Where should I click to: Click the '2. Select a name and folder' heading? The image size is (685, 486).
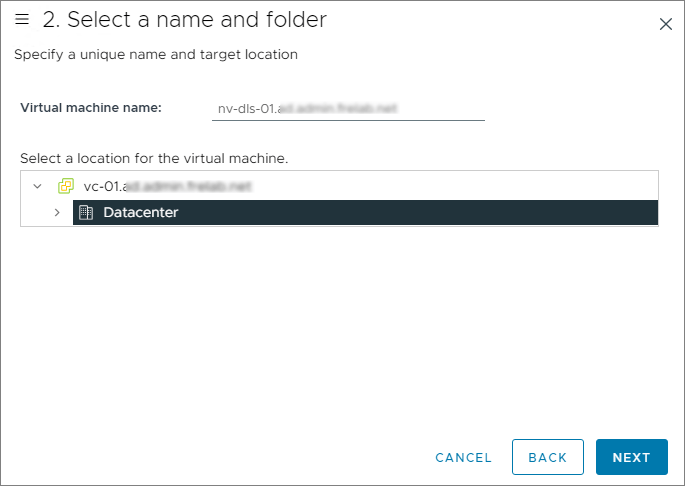[184, 20]
